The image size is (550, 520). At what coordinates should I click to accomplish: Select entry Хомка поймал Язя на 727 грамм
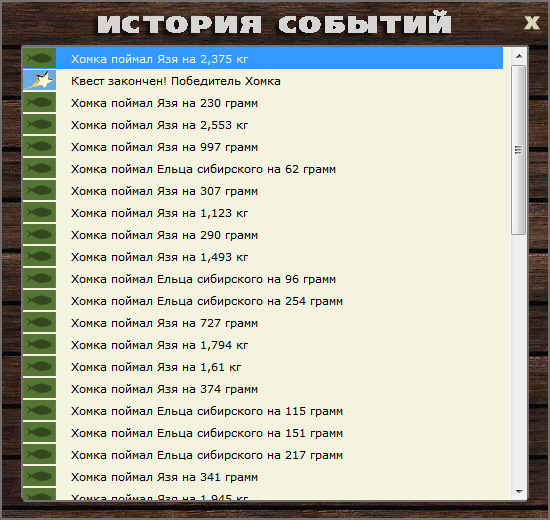263,322
